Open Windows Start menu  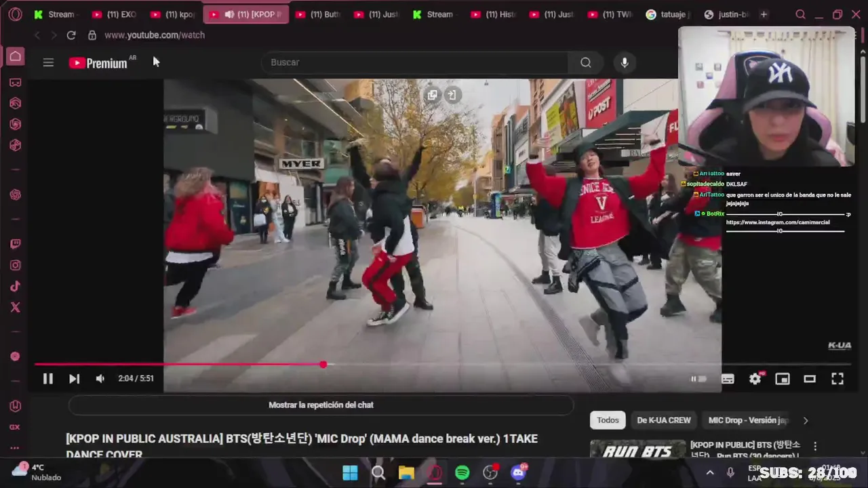350,473
